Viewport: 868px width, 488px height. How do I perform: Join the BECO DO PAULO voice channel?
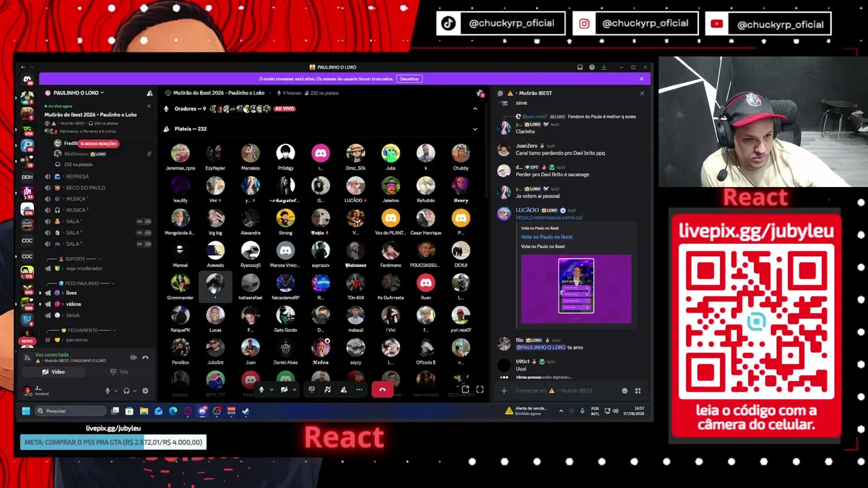tap(85, 188)
